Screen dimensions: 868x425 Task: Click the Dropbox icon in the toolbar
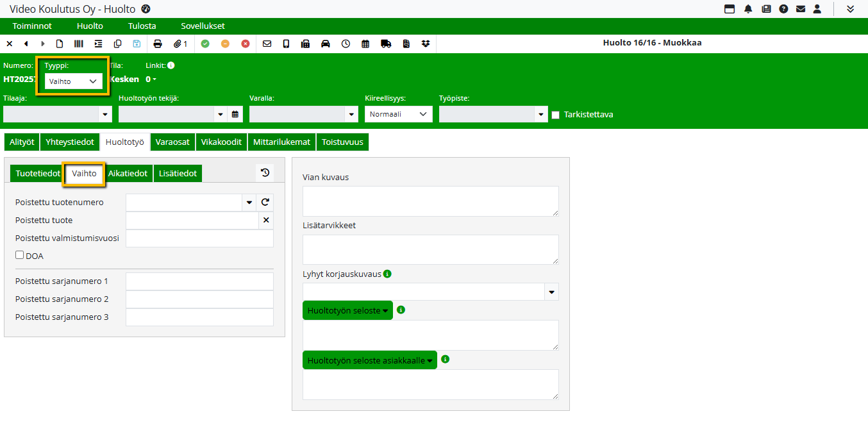(x=426, y=44)
